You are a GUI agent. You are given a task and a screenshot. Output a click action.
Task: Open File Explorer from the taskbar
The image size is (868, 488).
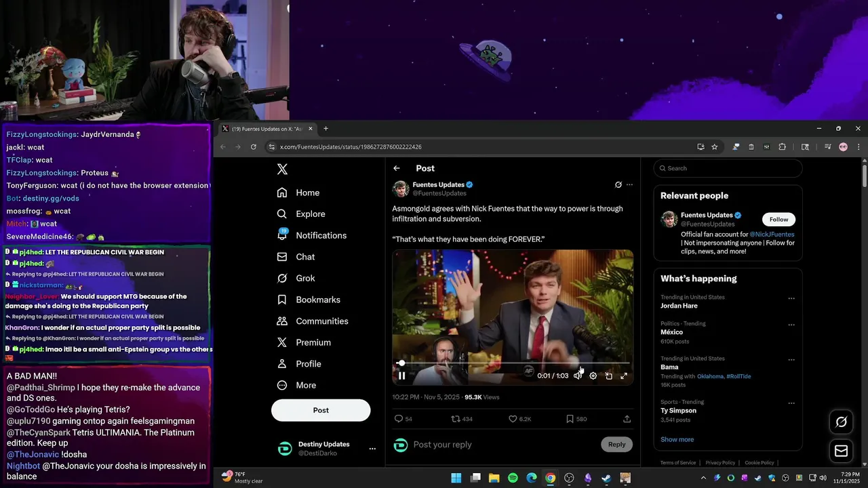[x=494, y=478]
